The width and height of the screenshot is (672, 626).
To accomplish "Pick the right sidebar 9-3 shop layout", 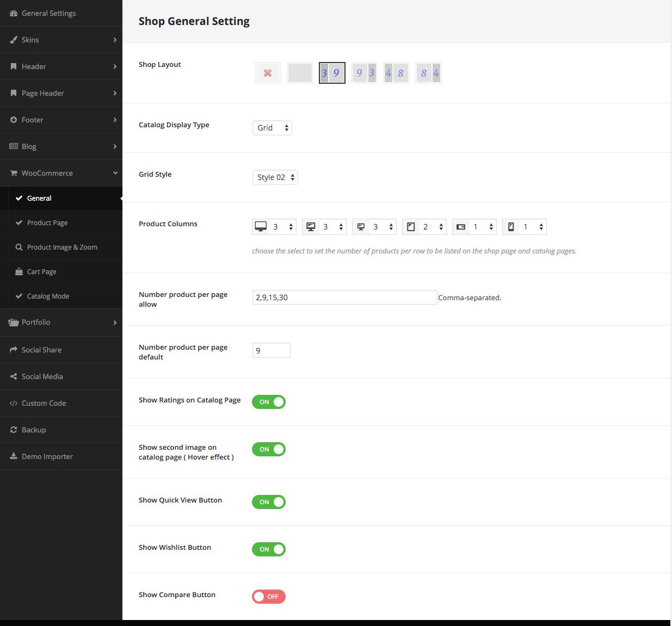I will pyautogui.click(x=364, y=73).
